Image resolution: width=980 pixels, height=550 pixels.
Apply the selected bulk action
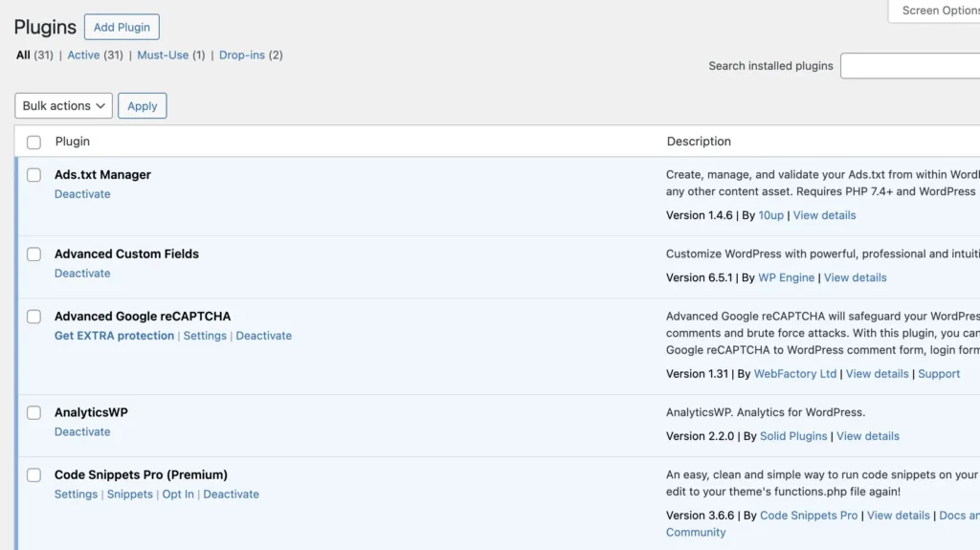point(143,105)
